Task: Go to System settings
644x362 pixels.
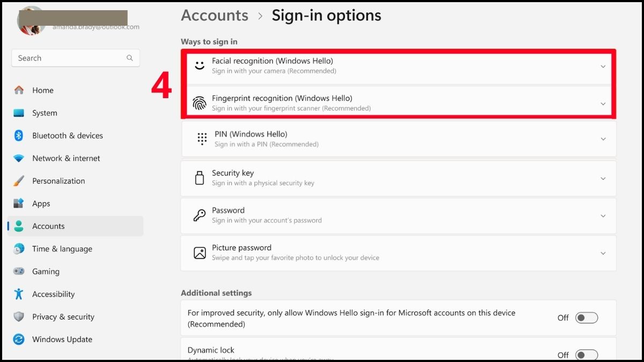Action: (x=76, y=113)
